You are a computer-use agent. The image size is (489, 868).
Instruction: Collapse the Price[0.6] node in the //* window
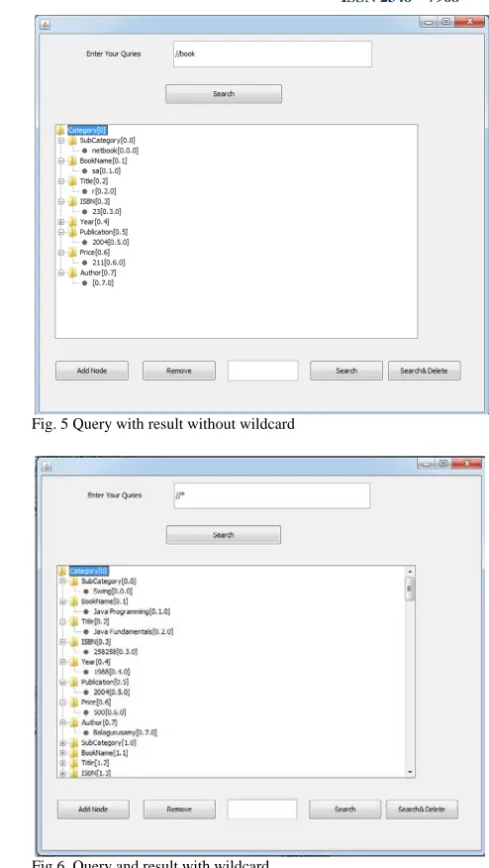pos(63,702)
